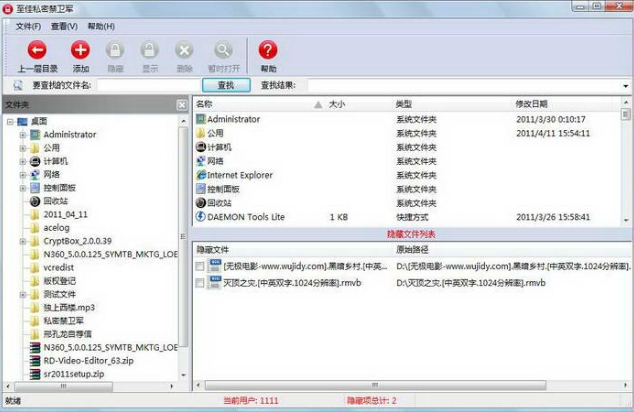Open the 查看(V) menu
Viewport: 634px width, 412px height.
[x=64, y=26]
